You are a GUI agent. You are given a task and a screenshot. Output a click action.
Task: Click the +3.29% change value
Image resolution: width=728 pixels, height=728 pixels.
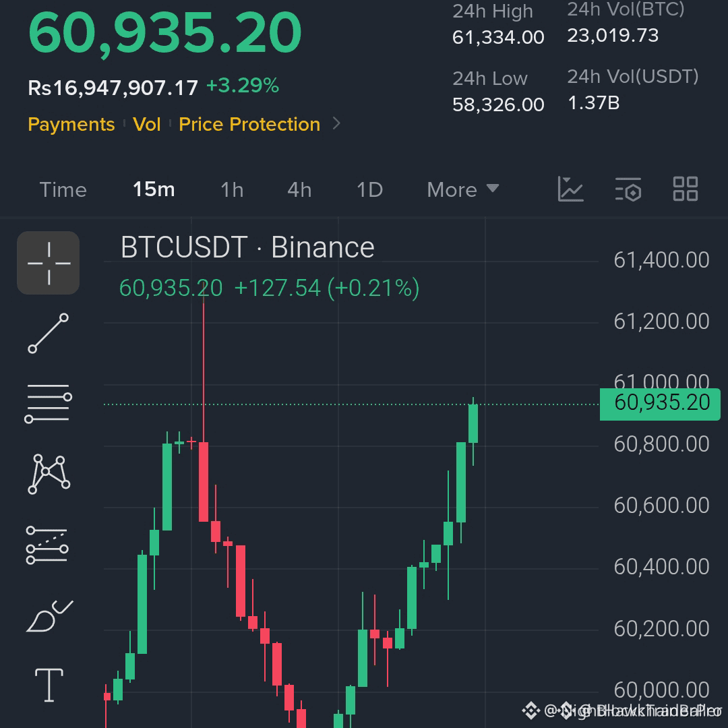[243, 86]
